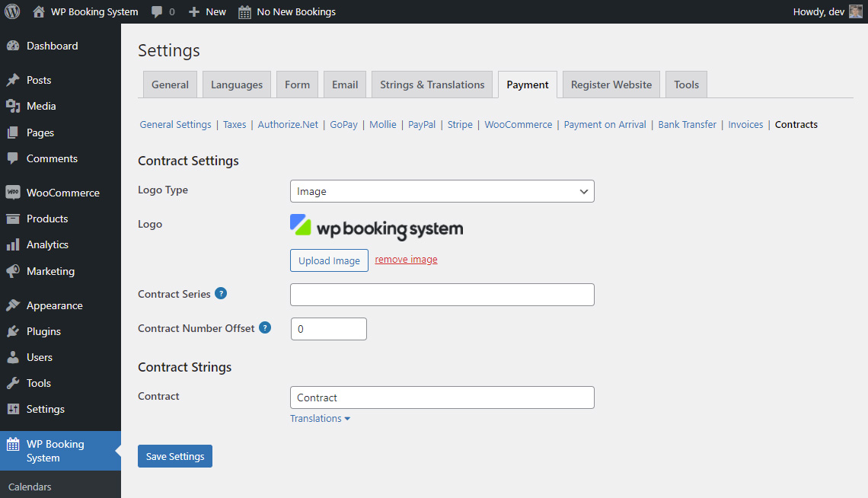Click the WordPress logo icon
868x498 pixels.
coord(12,11)
